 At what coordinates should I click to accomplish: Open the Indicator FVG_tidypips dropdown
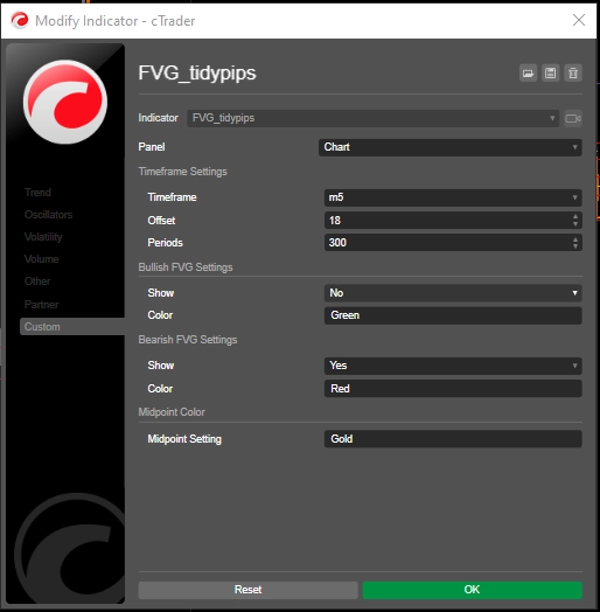pyautogui.click(x=373, y=118)
